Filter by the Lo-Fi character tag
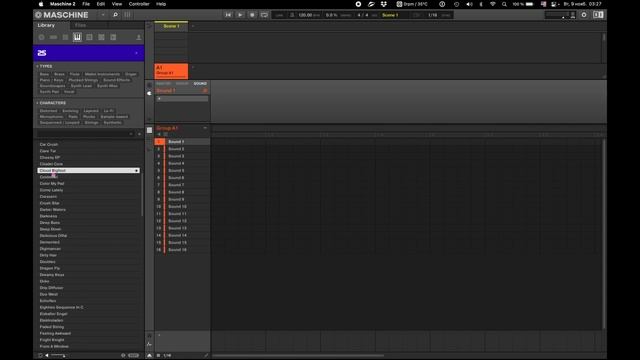Viewport: 640px width, 360px height. pos(109,111)
